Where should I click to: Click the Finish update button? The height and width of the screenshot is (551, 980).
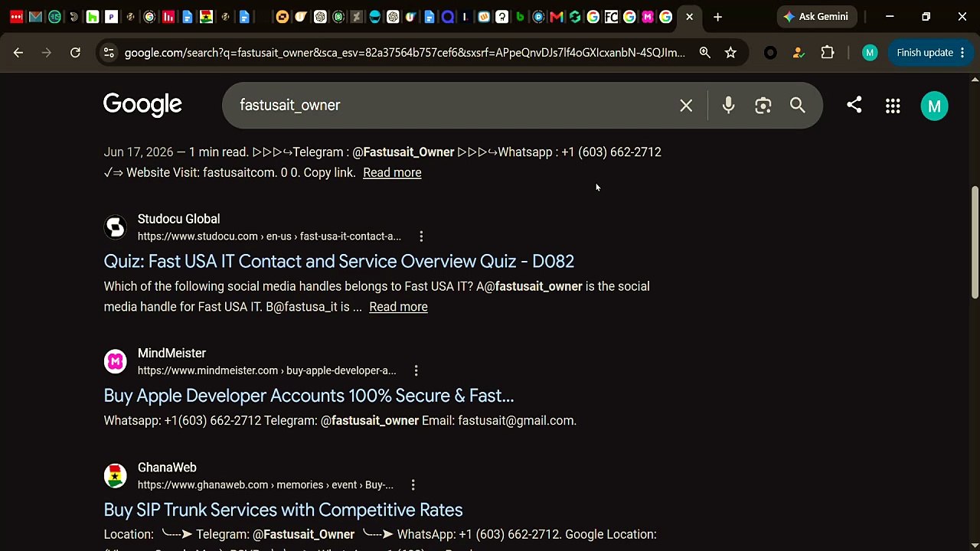(x=930, y=53)
